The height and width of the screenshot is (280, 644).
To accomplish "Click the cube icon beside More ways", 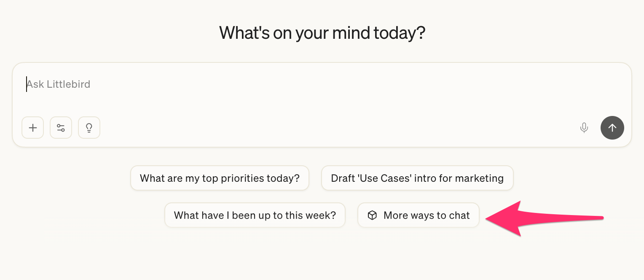I will pos(372,215).
